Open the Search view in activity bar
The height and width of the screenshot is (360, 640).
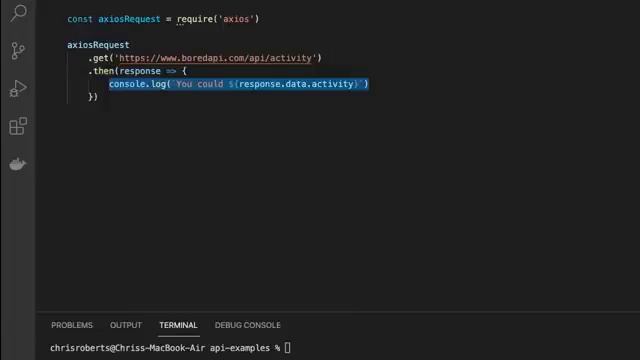(x=18, y=13)
